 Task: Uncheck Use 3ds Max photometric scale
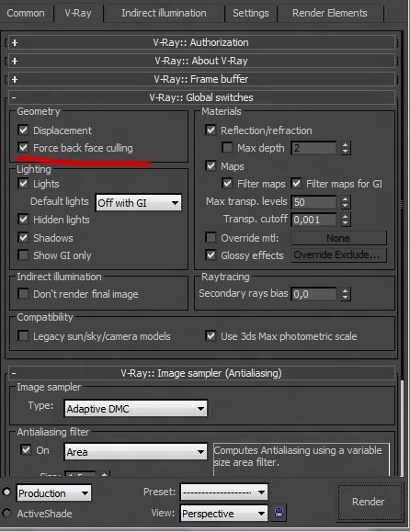[211, 336]
